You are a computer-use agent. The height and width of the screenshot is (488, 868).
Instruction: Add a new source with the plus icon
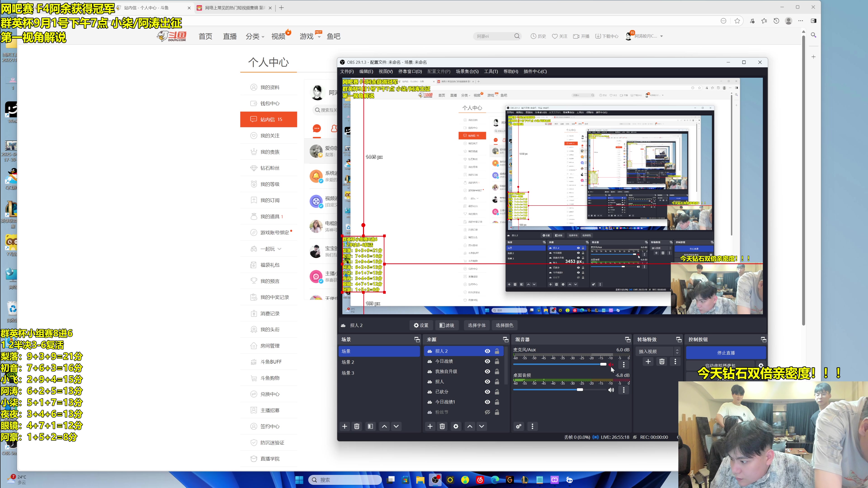(430, 426)
